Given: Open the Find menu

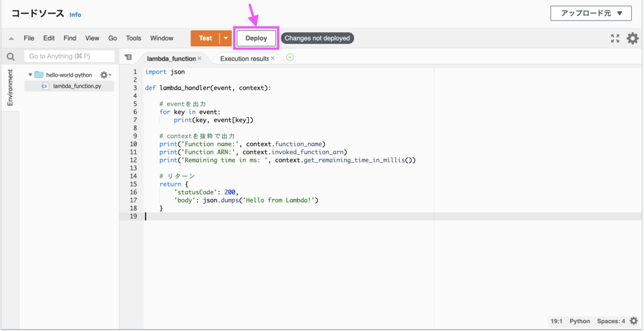Looking at the screenshot, I should coord(70,38).
